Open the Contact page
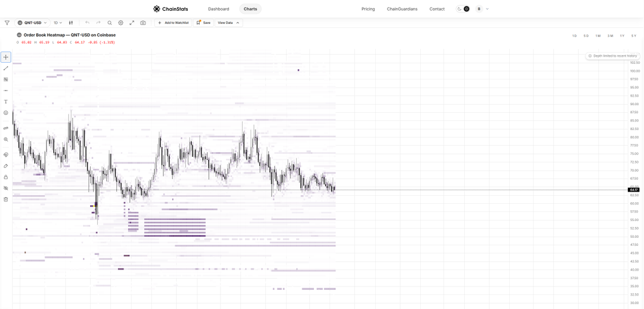The image size is (644, 309). click(437, 9)
